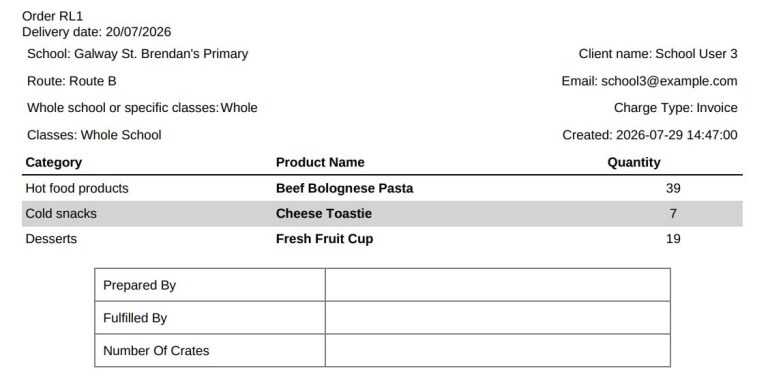
Task: Click the empty Fulfilled By field
Action: pos(498,318)
